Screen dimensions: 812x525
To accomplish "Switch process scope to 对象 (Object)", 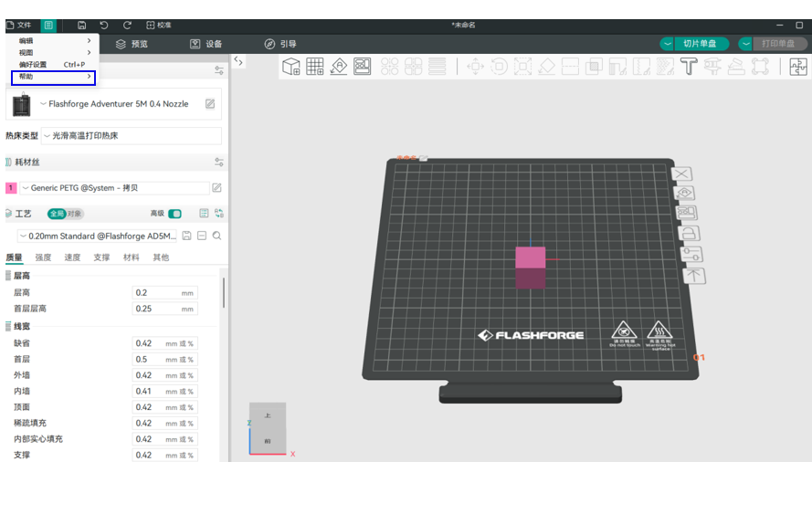I will point(74,214).
